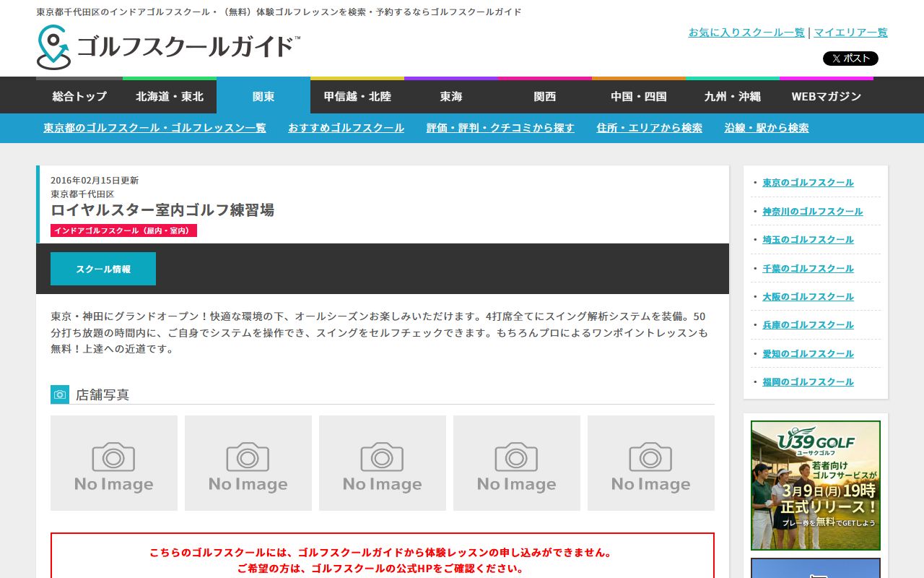Viewport: 924px width, 578px height.
Task: Select 総合トップ in navigation bar
Action: [x=79, y=96]
